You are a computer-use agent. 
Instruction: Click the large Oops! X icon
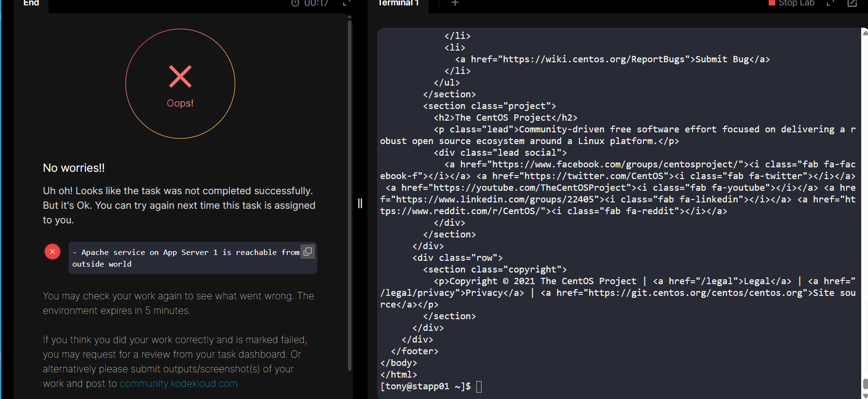click(x=180, y=76)
